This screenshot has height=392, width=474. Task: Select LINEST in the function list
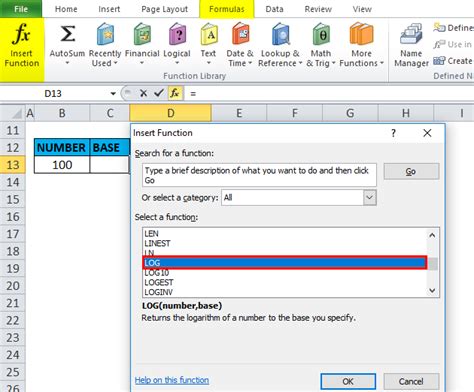285,243
